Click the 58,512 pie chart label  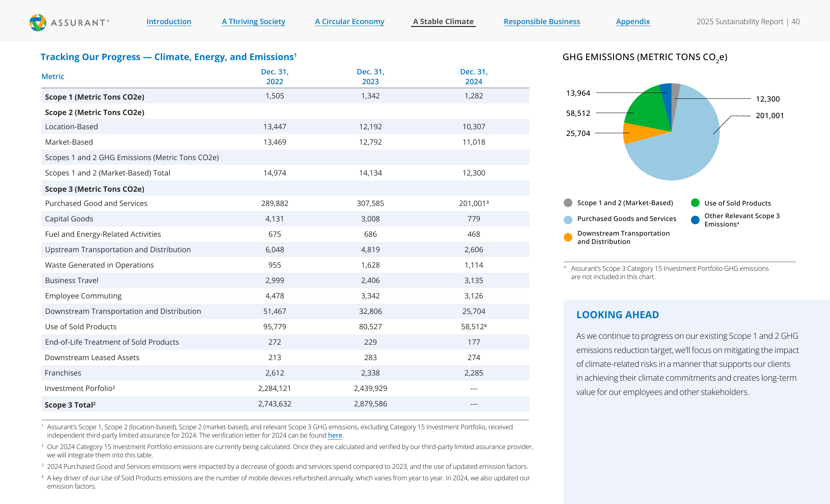point(578,113)
